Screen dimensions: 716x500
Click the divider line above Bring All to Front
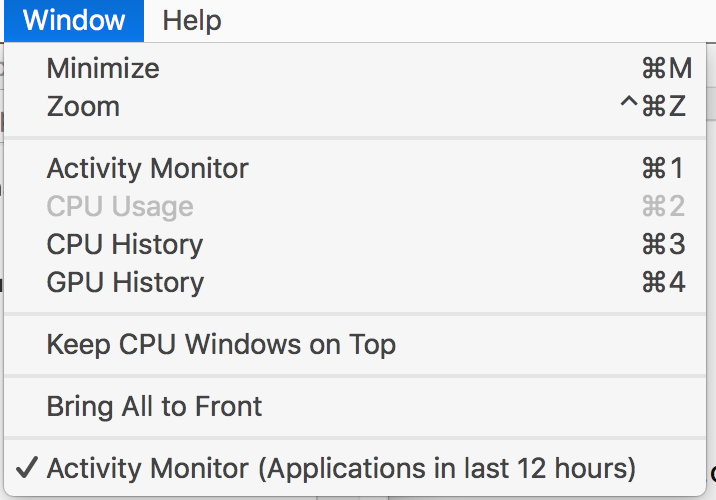358,376
